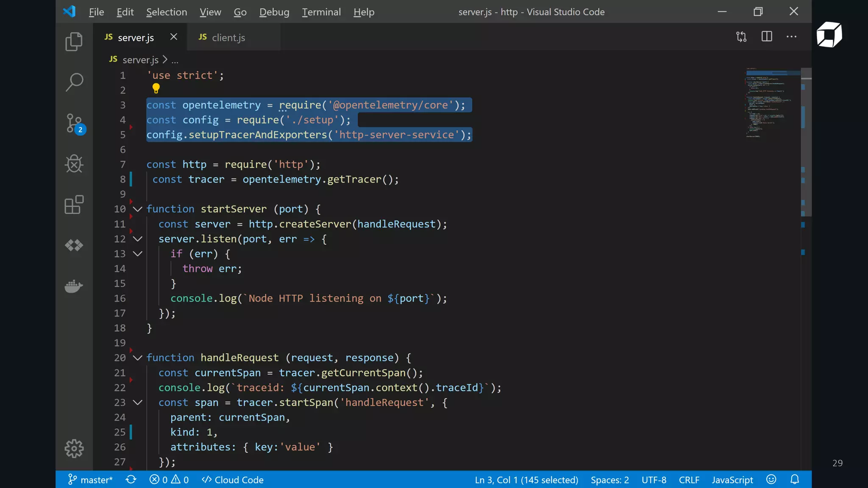Click the Cloud Code status bar item
Viewport: 868px width, 488px height.
coord(233,480)
